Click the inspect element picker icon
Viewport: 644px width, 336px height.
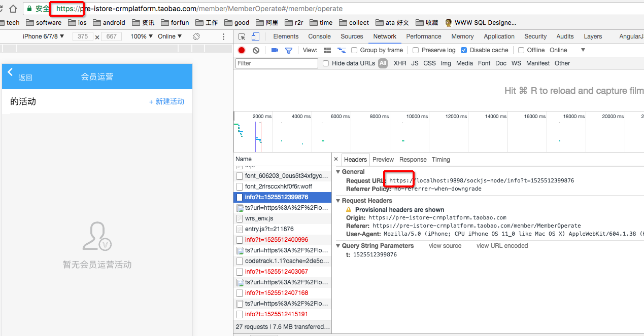pyautogui.click(x=242, y=36)
